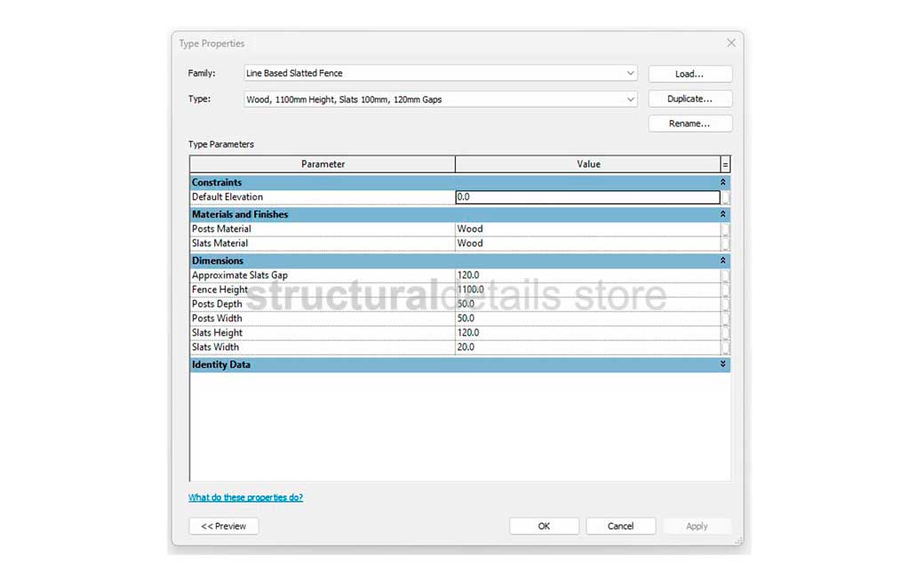Screen dimensions: 910x588
Task: Click the associate parameter icon beside Slats Width
Action: (x=726, y=346)
